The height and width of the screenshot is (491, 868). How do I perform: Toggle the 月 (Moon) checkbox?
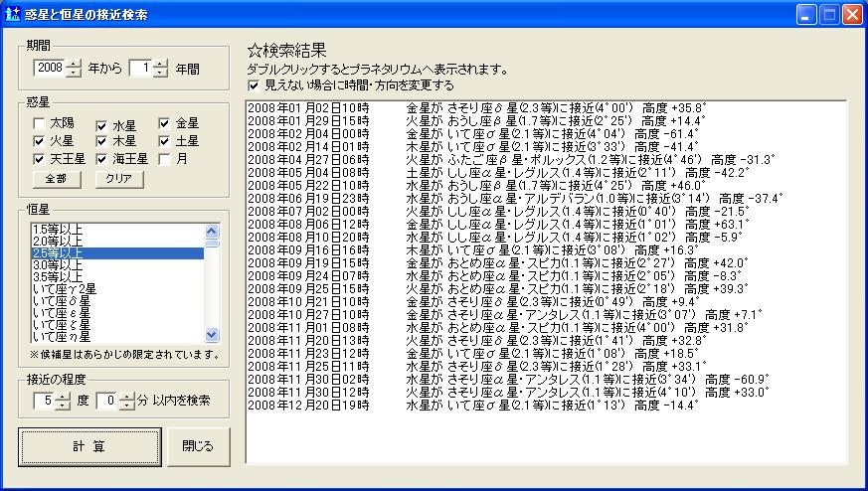pyautogui.click(x=165, y=158)
